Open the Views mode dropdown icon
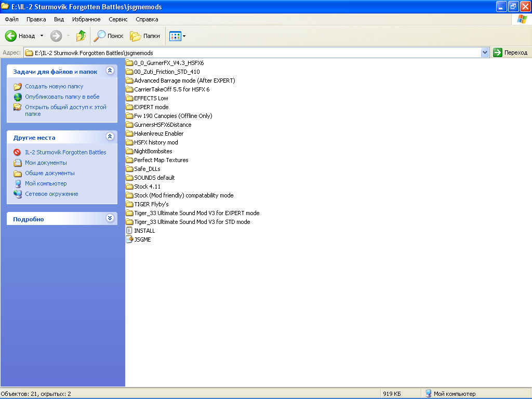This screenshot has width=532, height=399. (x=178, y=36)
